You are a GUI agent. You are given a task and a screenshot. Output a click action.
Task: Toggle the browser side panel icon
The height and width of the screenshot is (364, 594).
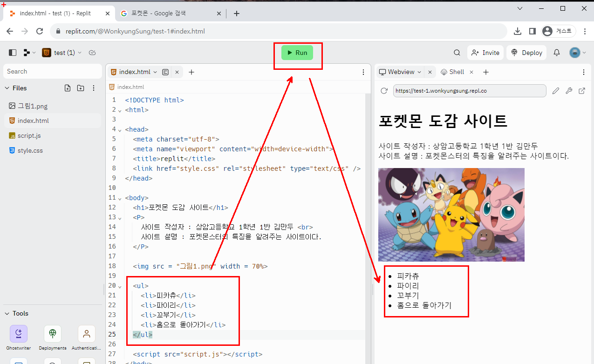point(533,31)
